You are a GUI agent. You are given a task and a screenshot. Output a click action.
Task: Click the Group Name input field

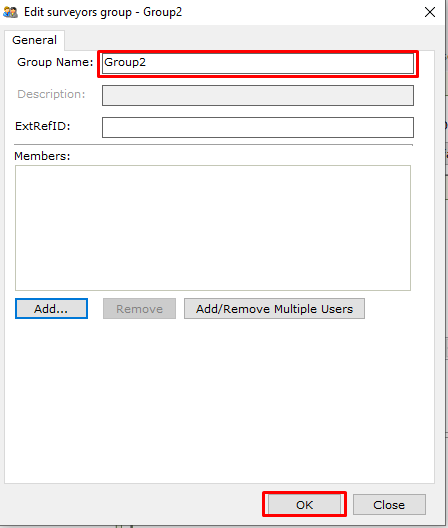point(258,64)
